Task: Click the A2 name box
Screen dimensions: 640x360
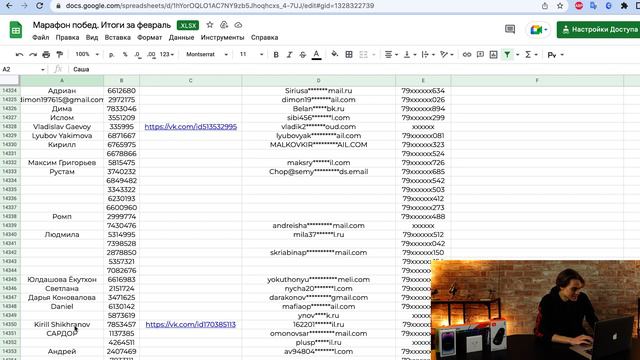Action: tap(23, 69)
